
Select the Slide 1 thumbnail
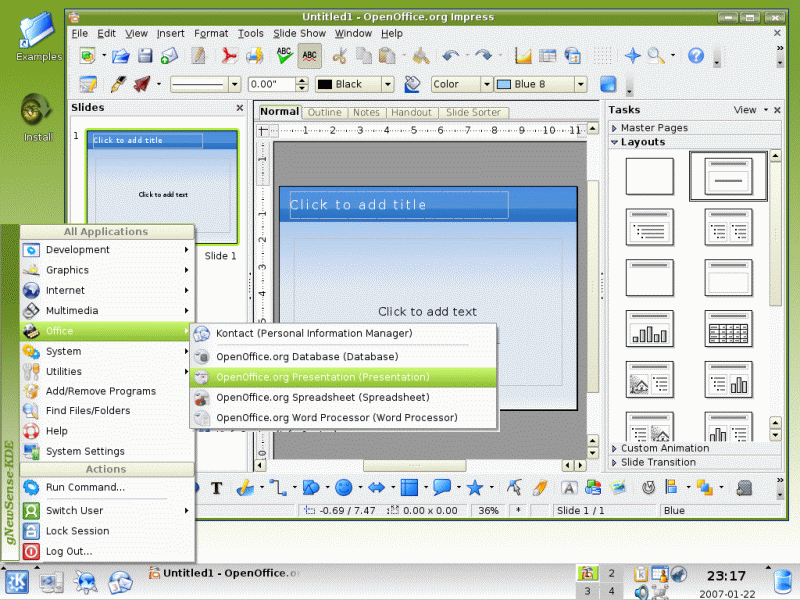tap(162, 186)
